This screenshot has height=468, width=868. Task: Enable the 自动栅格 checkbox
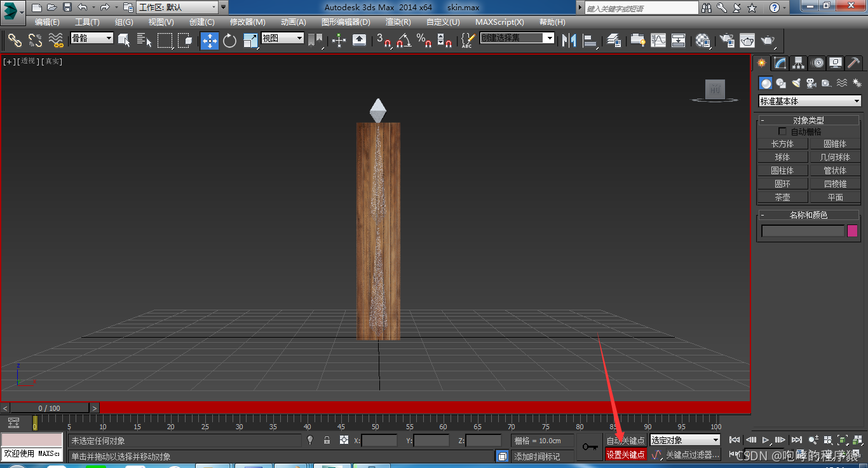point(782,132)
